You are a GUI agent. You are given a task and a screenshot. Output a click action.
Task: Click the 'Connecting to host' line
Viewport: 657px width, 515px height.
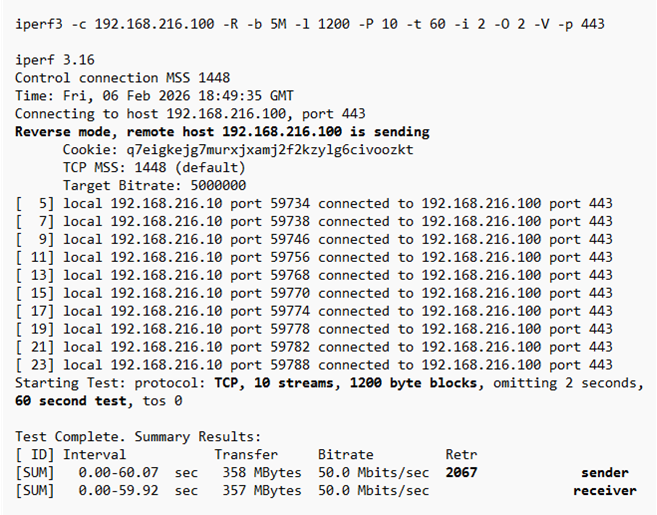(190, 113)
